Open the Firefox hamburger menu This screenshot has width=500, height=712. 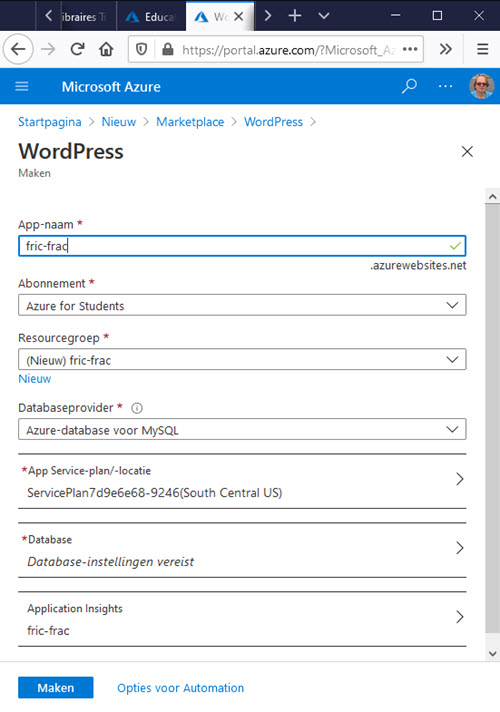click(x=482, y=49)
